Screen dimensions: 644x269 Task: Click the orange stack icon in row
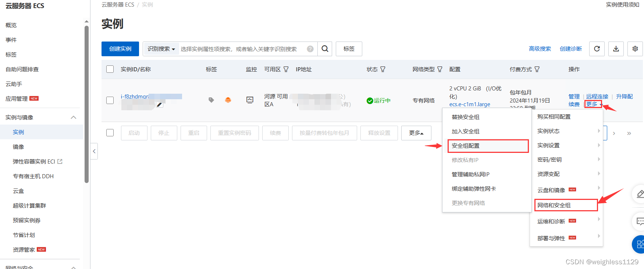[228, 100]
